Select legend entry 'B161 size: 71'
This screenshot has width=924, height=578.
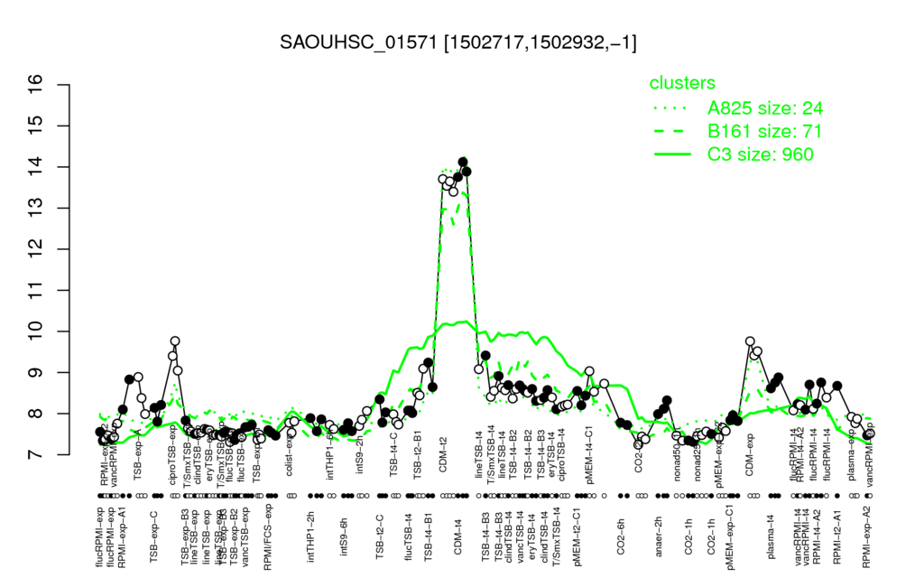(764, 131)
